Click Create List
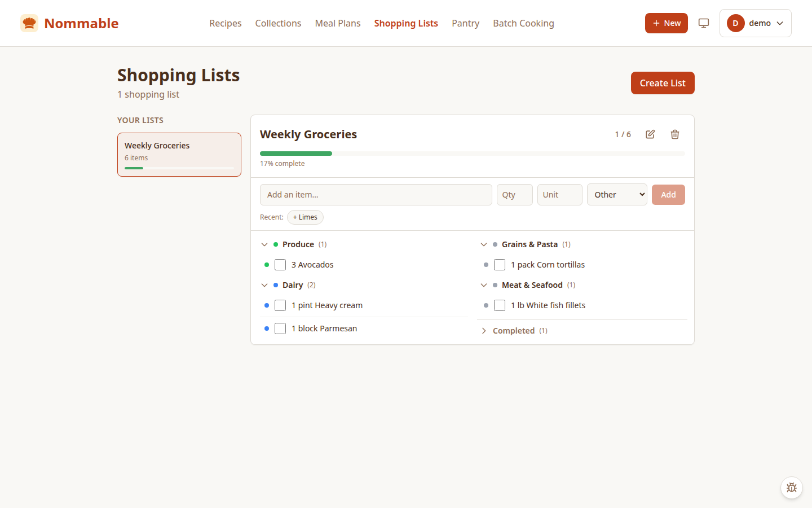The image size is (812, 508). click(663, 83)
